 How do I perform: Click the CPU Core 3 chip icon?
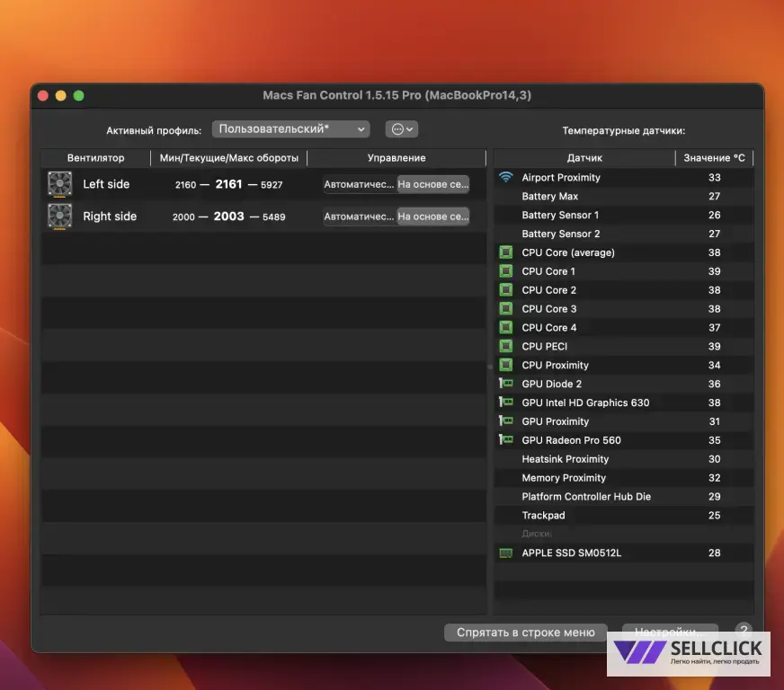tap(506, 309)
